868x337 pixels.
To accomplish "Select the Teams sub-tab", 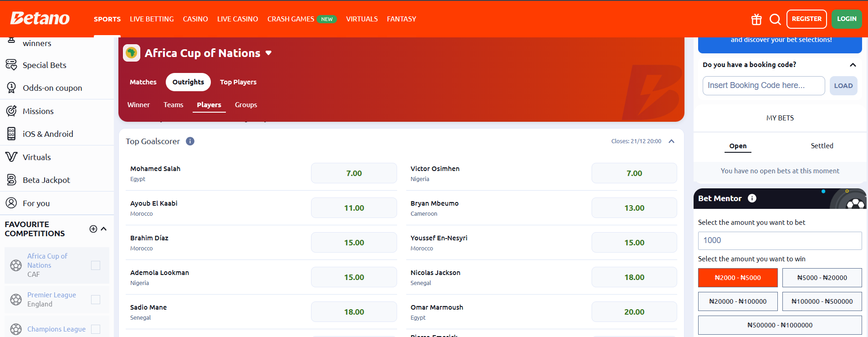I will pyautogui.click(x=174, y=105).
